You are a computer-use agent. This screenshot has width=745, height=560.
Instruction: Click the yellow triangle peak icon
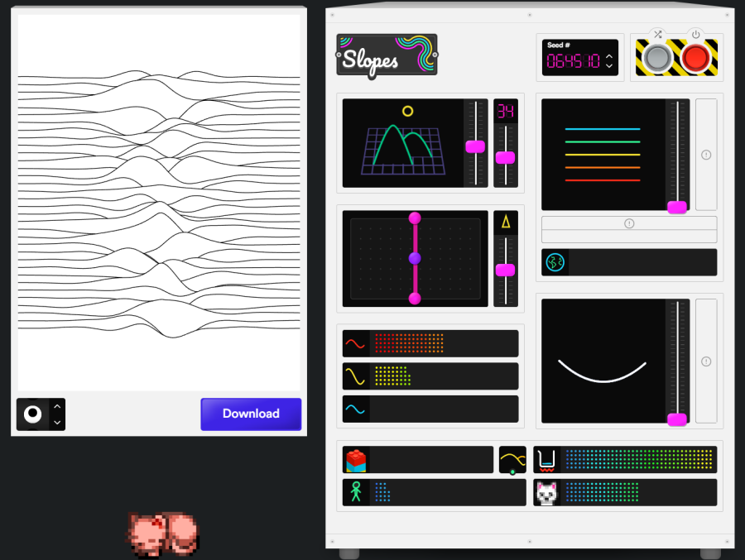pyautogui.click(x=506, y=222)
